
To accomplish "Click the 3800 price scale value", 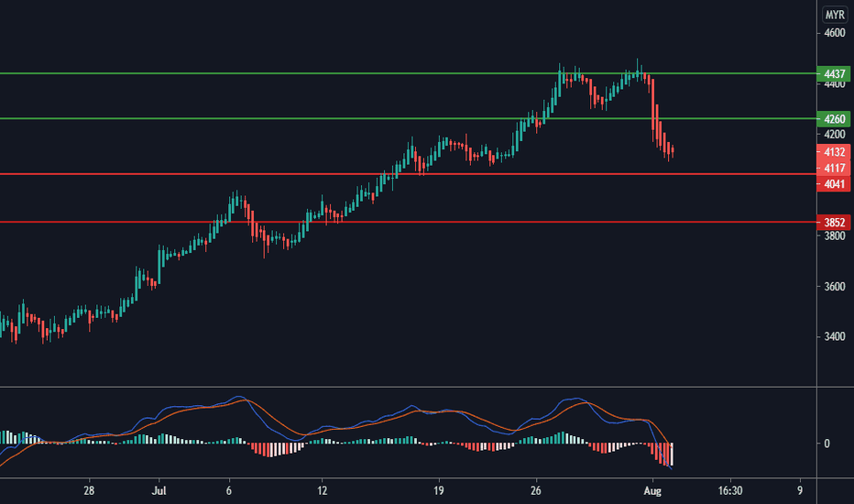I will [835, 236].
